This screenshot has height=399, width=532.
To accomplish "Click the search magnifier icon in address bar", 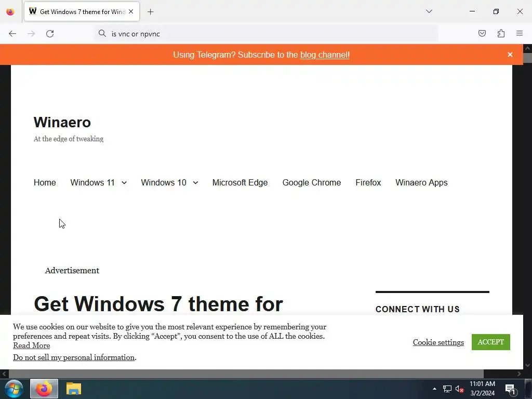I will click(x=102, y=33).
